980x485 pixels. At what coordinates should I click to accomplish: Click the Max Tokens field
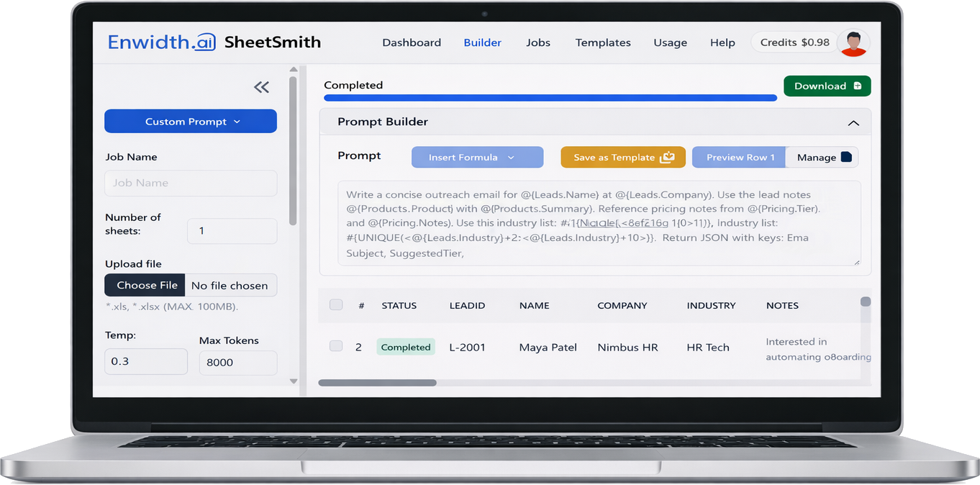click(x=237, y=363)
